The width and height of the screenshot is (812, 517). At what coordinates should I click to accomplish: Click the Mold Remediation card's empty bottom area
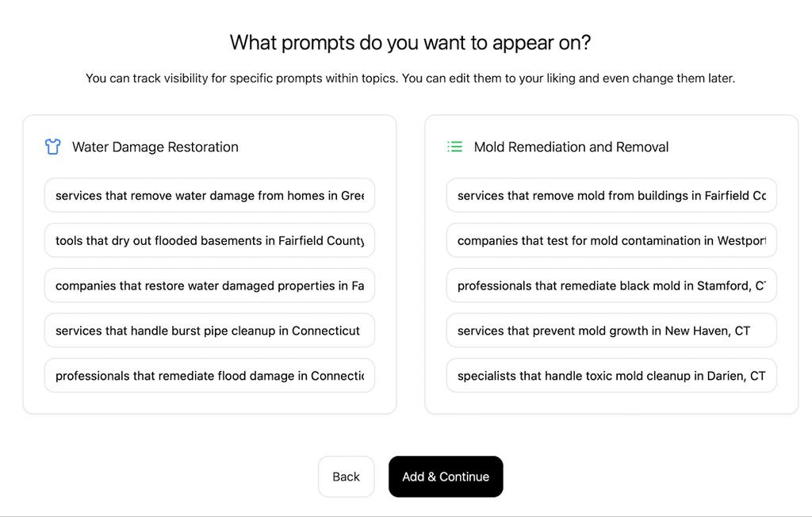pos(611,403)
